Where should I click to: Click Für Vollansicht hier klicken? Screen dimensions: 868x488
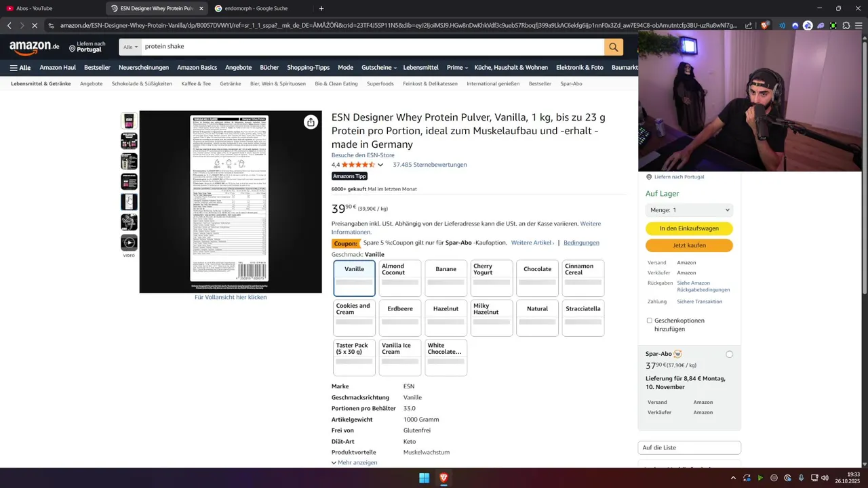pyautogui.click(x=231, y=297)
